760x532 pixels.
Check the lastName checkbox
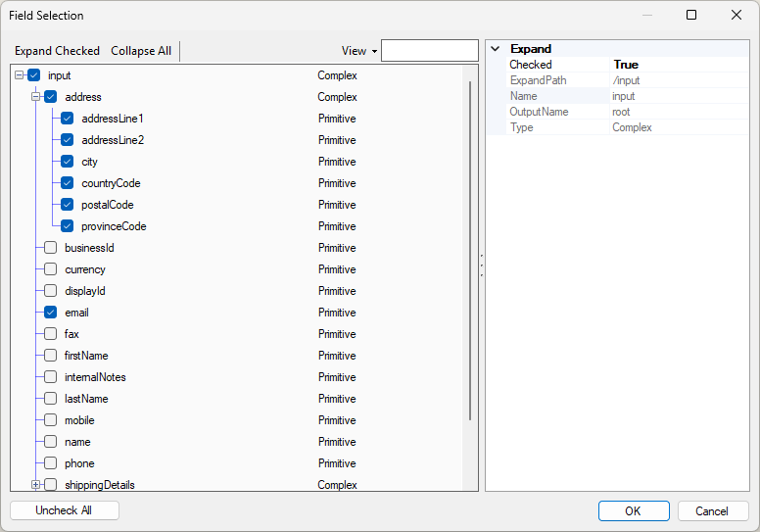pyautogui.click(x=50, y=398)
